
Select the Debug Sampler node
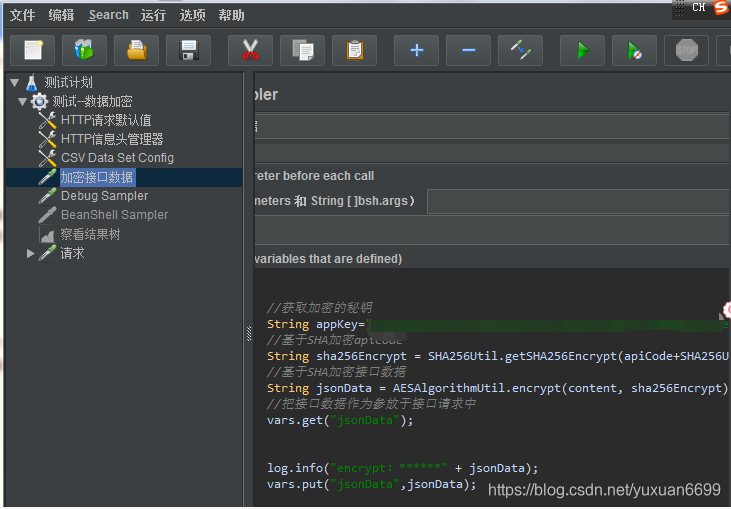click(104, 196)
